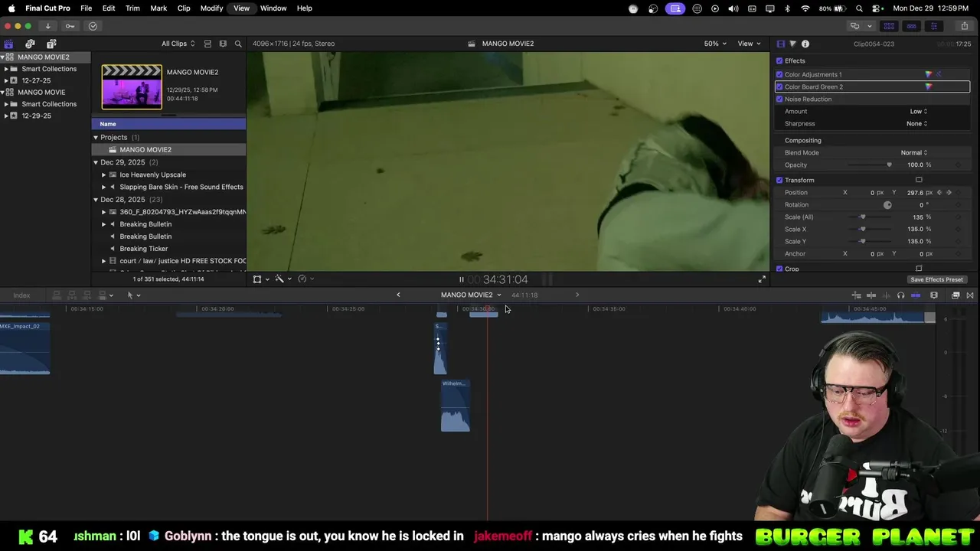Screen dimensions: 980x551
Task: Open the browser search magnifier
Action: click(238, 44)
